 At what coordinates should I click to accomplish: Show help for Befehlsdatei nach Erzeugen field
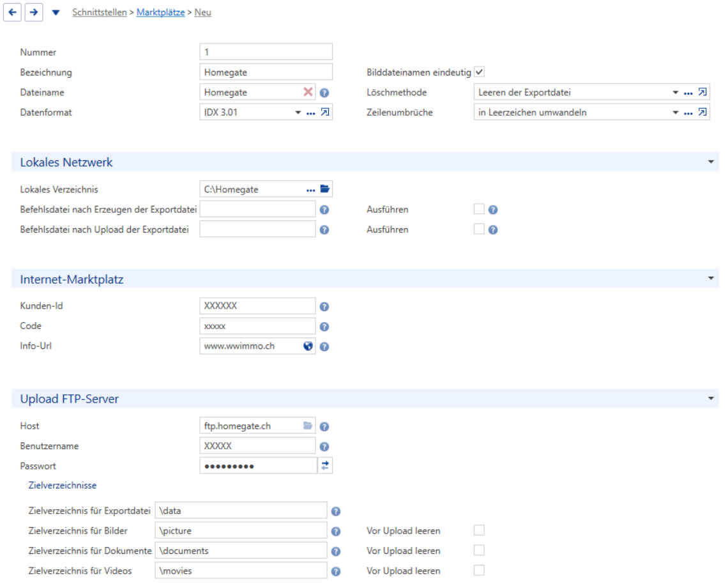coord(324,210)
